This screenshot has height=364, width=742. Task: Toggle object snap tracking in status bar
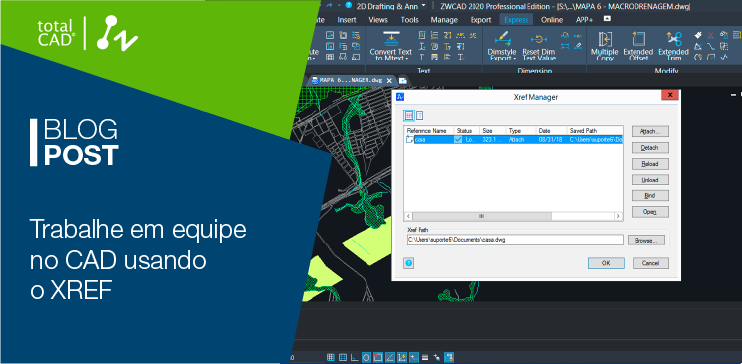pos(390,357)
